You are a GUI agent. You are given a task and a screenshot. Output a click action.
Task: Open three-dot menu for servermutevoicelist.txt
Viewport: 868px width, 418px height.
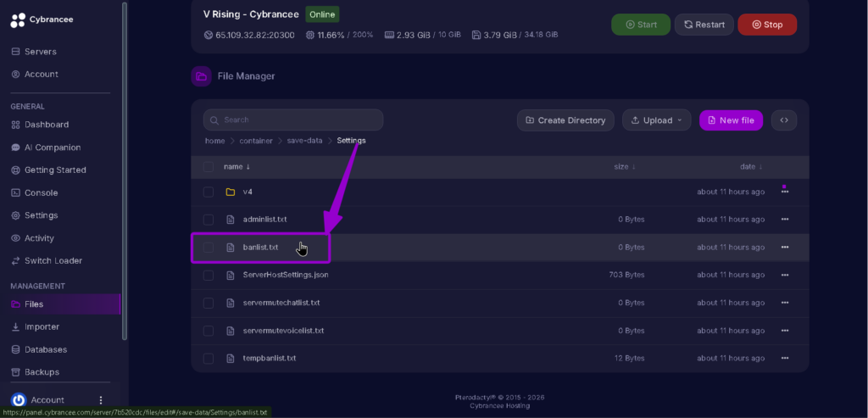point(784,331)
